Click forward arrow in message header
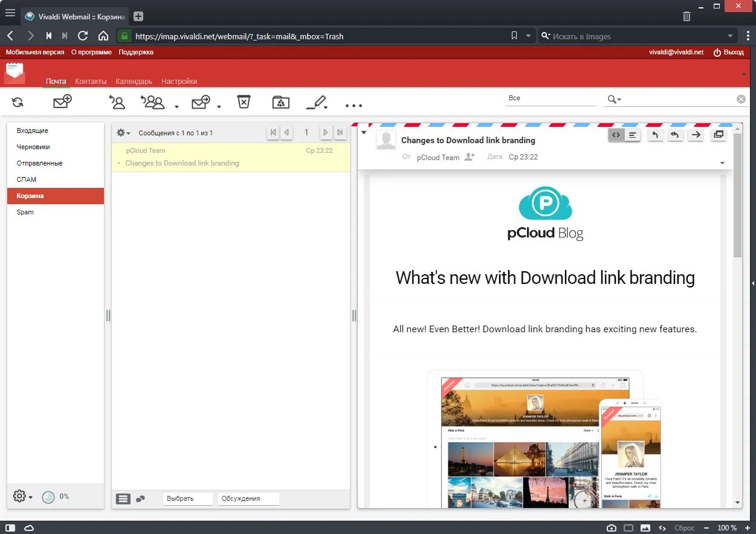The width and height of the screenshot is (756, 534). [x=696, y=135]
